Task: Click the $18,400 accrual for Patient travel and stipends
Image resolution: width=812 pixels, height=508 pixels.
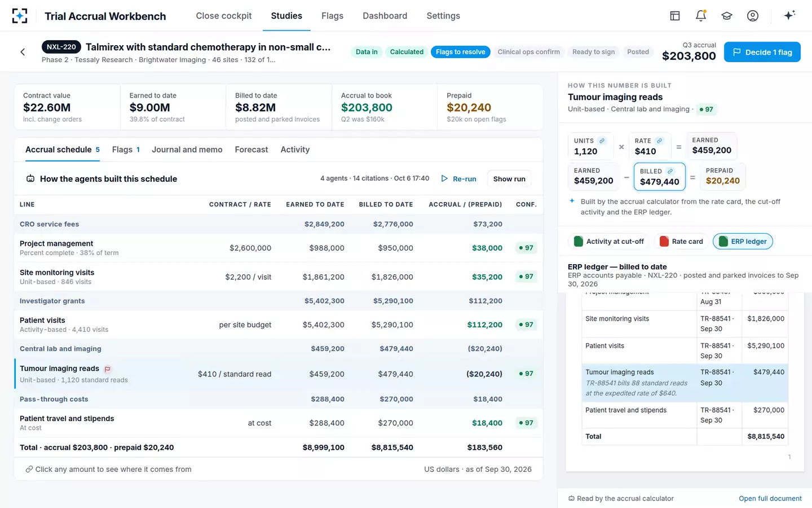Action: 487,423
